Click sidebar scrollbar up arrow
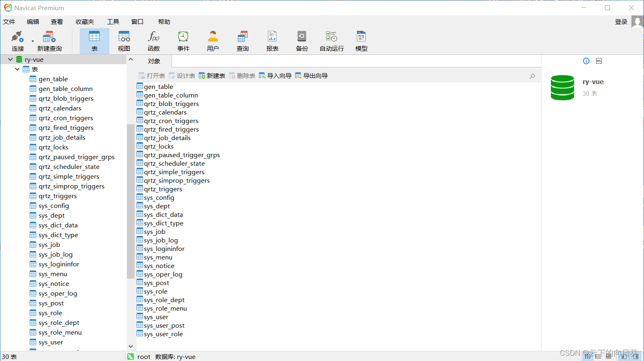The image size is (644, 361). [131, 59]
